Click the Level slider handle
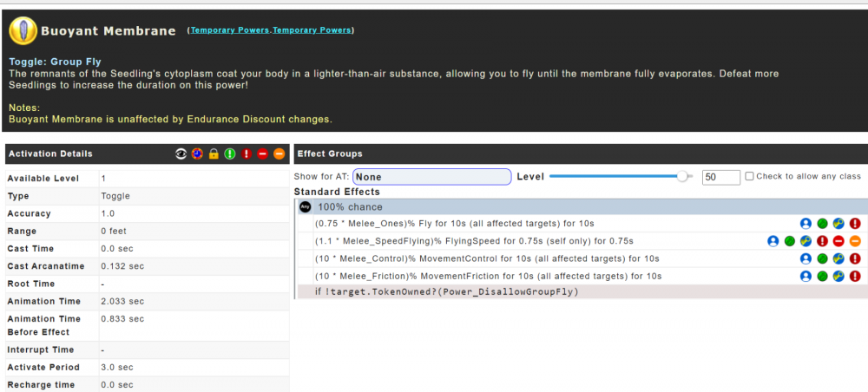Viewport: 868px width, 392px height. click(683, 176)
